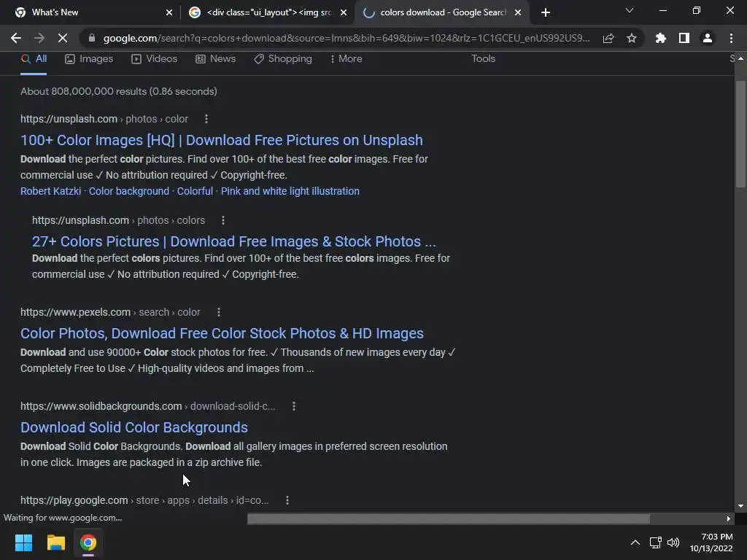Click the padlock site info icon
747x560 pixels.
point(92,38)
